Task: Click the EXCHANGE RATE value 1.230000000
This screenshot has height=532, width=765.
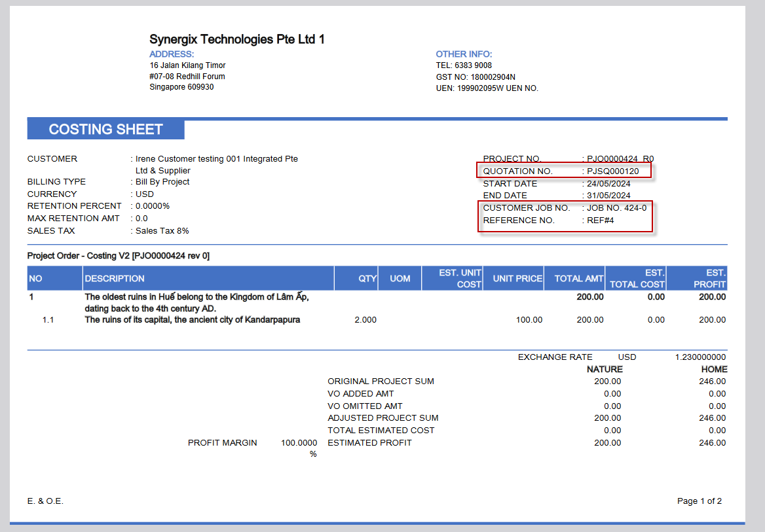Action: (x=700, y=357)
